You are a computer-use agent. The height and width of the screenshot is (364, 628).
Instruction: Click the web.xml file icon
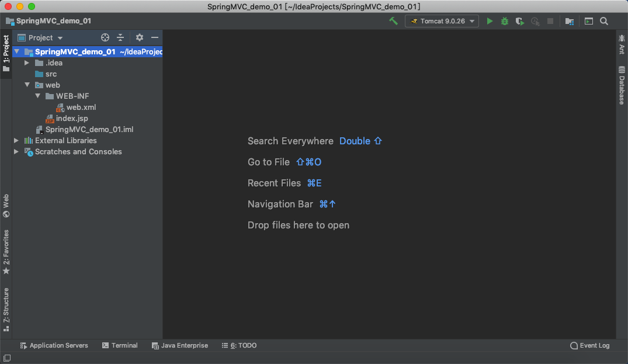(60, 108)
